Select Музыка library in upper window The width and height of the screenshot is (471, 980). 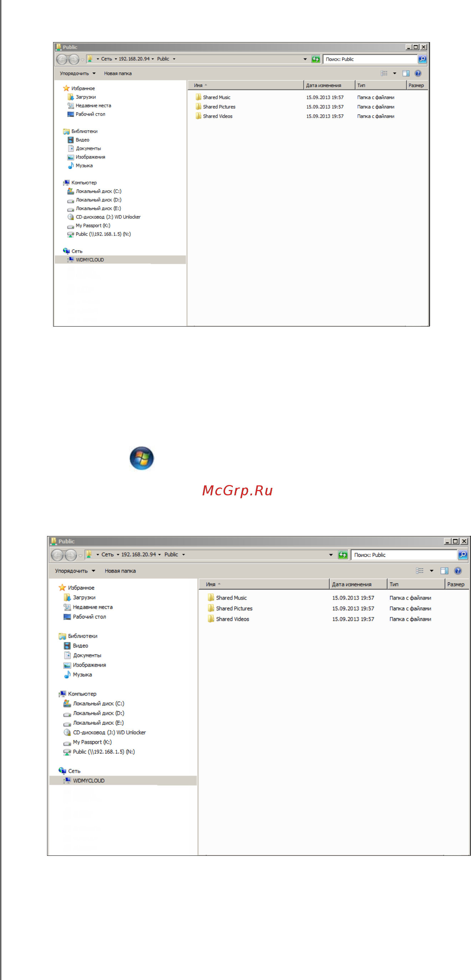(x=80, y=166)
